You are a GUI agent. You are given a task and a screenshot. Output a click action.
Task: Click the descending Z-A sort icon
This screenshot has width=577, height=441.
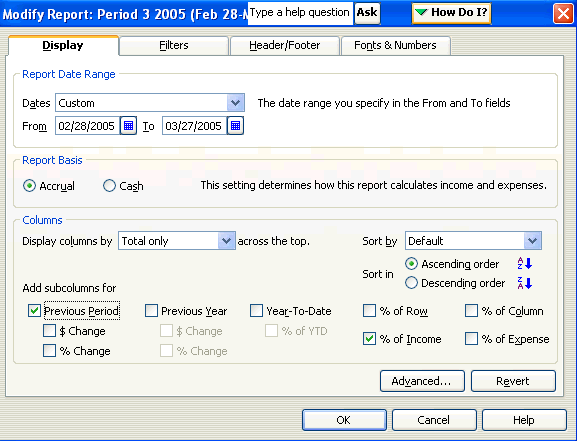pyautogui.click(x=525, y=283)
